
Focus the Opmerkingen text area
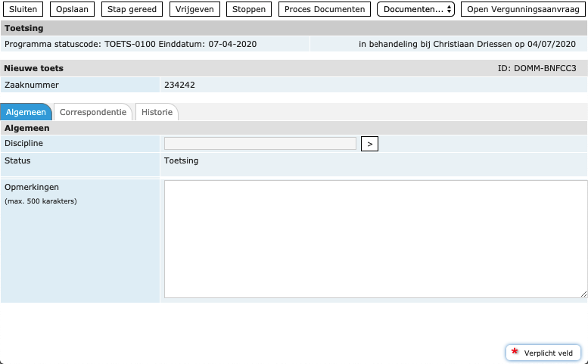(375, 238)
